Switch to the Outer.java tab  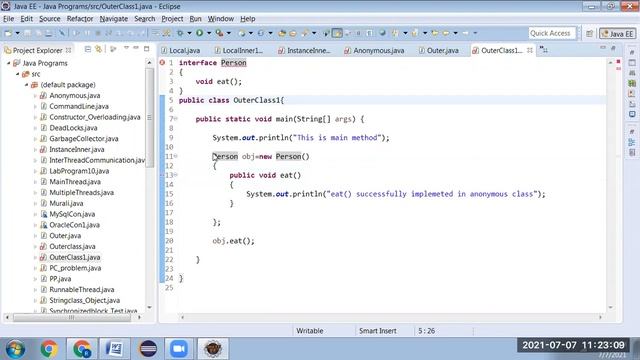(x=438, y=51)
